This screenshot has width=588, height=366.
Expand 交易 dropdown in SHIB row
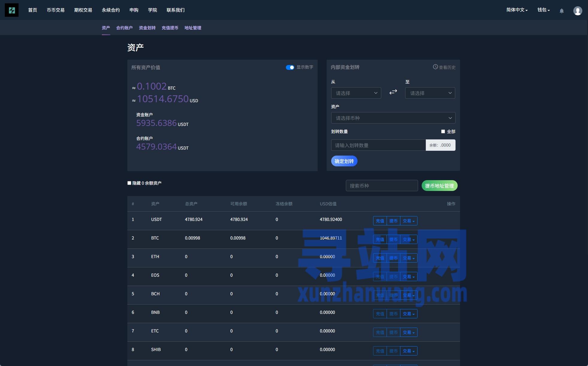click(408, 351)
